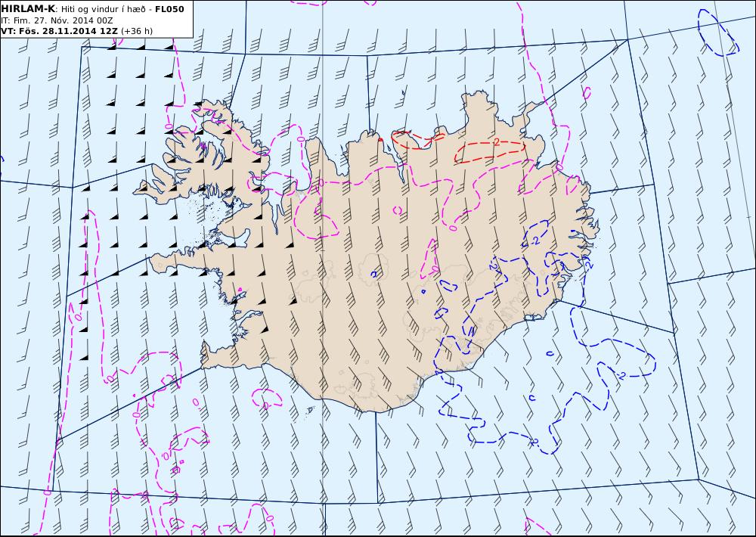Click the HIRLAM-K model title text

[28, 9]
